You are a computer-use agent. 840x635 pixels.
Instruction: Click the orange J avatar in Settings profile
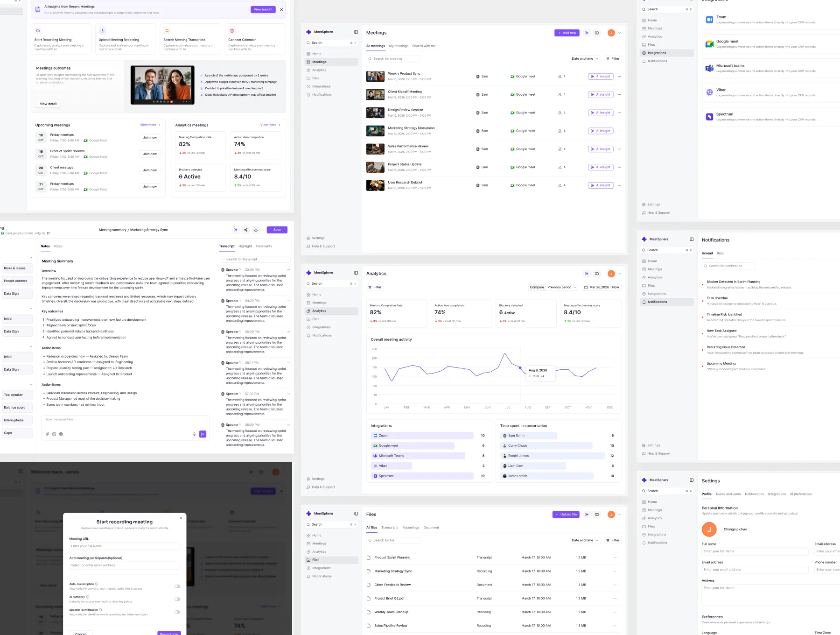tap(709, 529)
